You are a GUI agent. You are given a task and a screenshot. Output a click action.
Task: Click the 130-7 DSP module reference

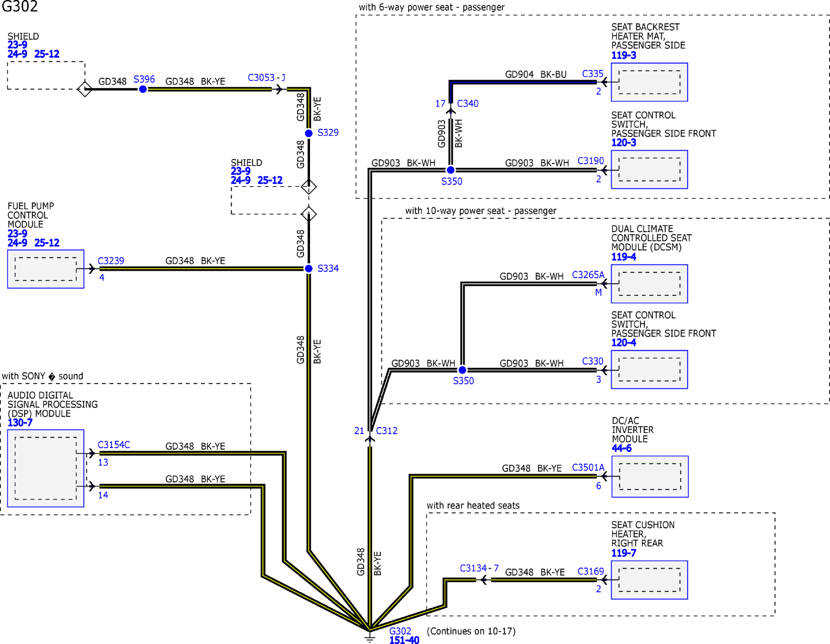[x=20, y=423]
